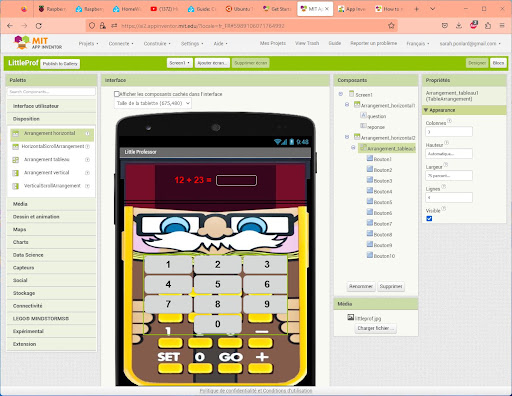Screen dimensions: 512x396
Task: Click Arrangement horizontal palette icon
Action: coord(15,134)
